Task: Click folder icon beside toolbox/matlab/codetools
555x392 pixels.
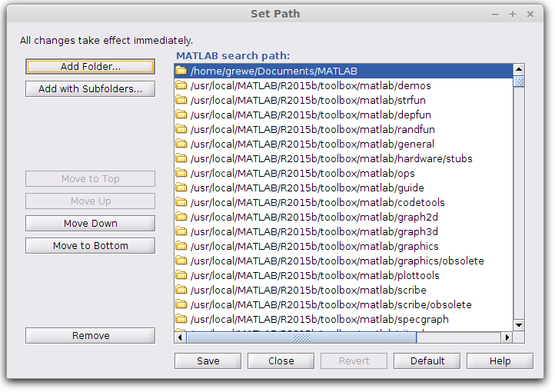Action: point(181,202)
